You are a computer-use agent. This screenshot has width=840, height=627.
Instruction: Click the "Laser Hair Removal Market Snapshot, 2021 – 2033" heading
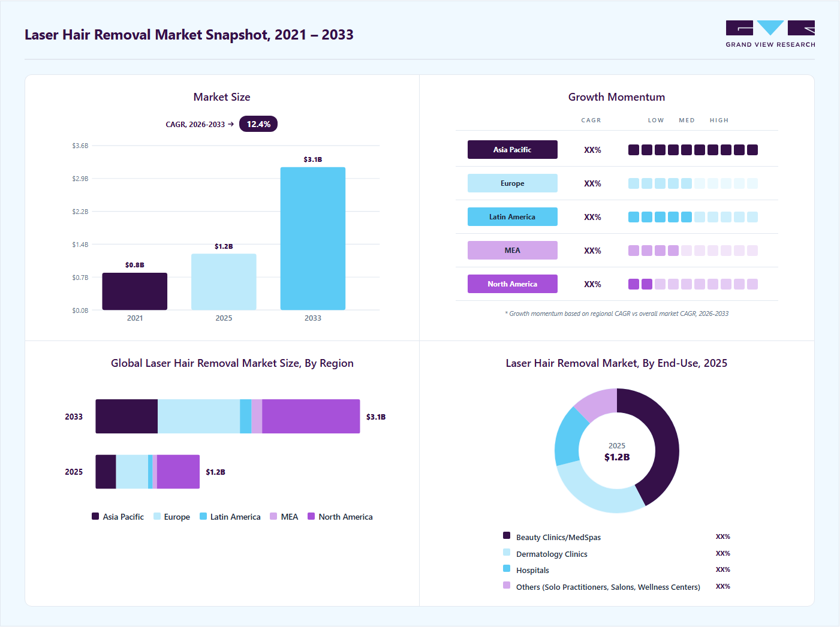tap(189, 35)
